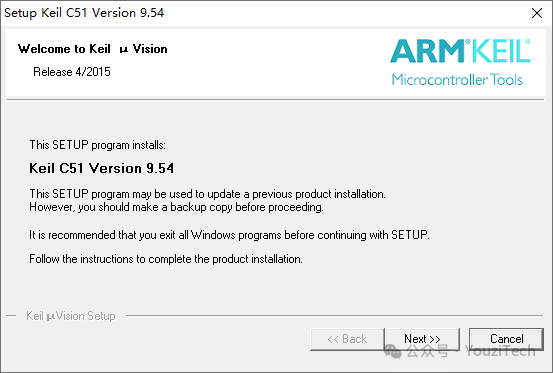Click the KEIL wordmark in the logo
553x373 pixels.
[501, 51]
